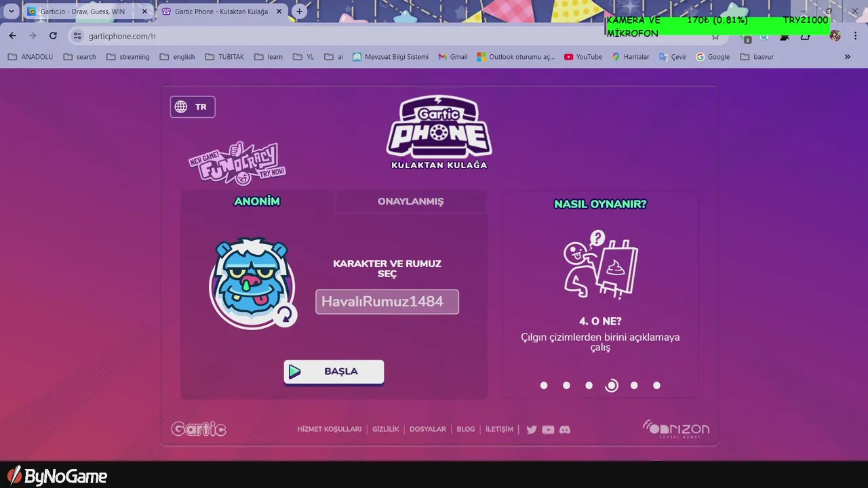
Task: Open the streaming bookmark folder
Action: (128, 57)
